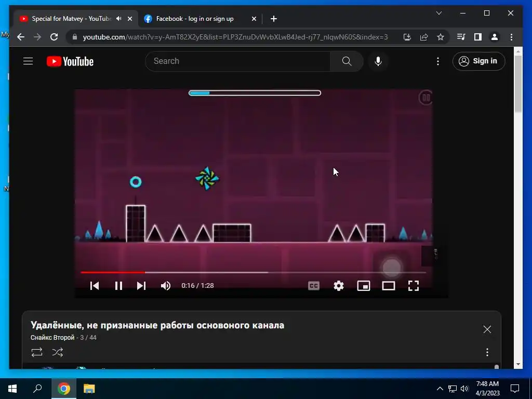Open the player settings gear
The height and width of the screenshot is (399, 532).
pyautogui.click(x=339, y=286)
